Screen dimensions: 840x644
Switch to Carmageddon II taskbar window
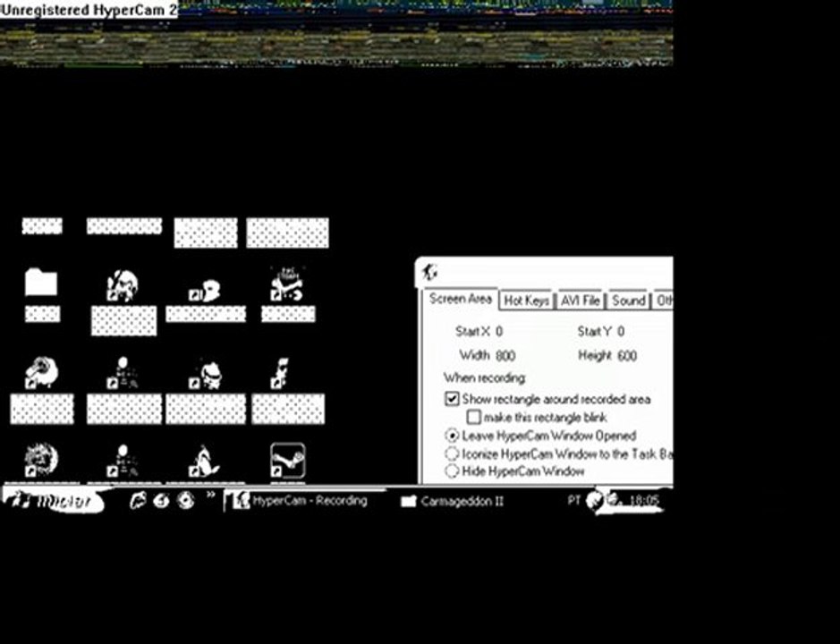tap(454, 501)
